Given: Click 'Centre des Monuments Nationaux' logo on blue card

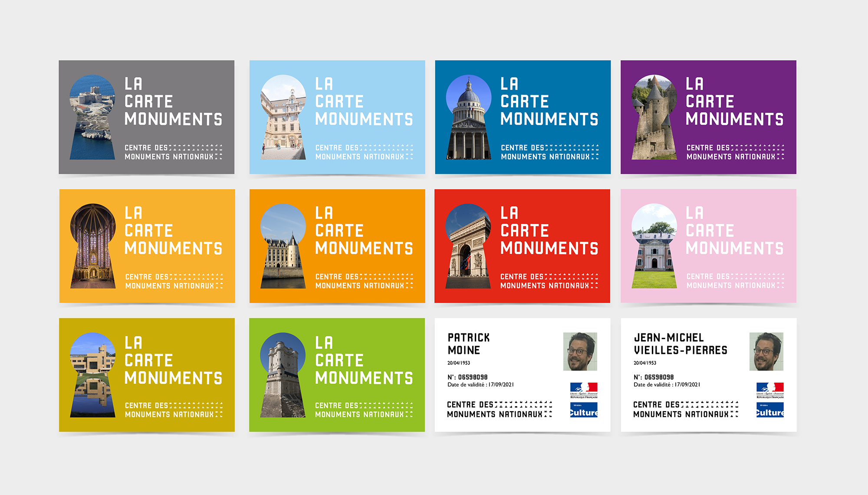Looking at the screenshot, I should click(x=549, y=152).
